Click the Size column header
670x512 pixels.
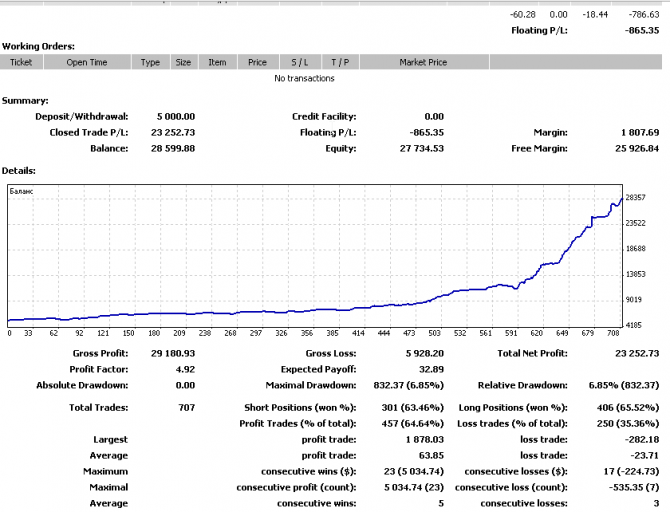[x=183, y=62]
